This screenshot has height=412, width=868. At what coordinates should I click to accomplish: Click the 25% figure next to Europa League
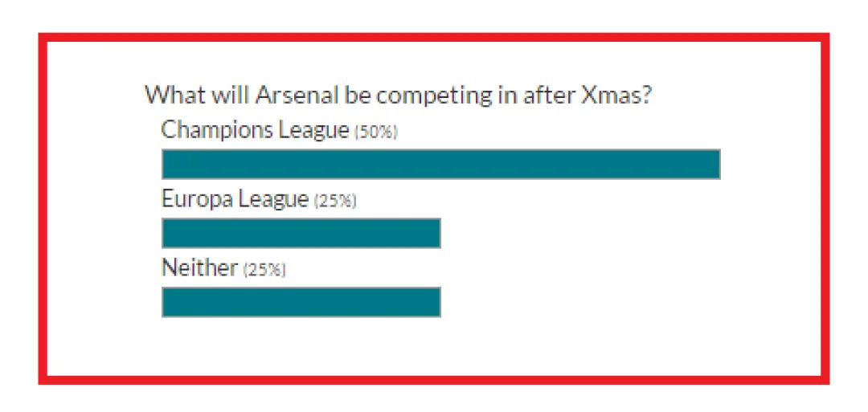335,202
